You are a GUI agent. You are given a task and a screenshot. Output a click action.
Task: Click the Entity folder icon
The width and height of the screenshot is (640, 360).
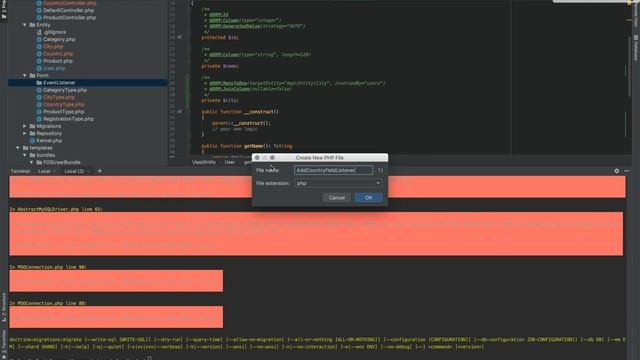32,25
